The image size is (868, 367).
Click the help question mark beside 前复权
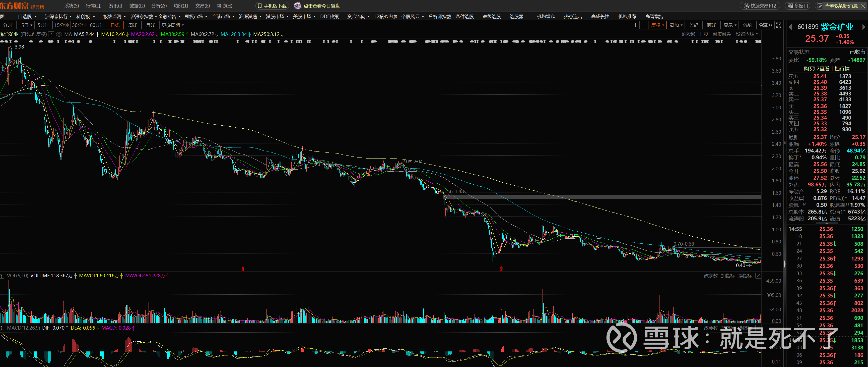(51, 34)
